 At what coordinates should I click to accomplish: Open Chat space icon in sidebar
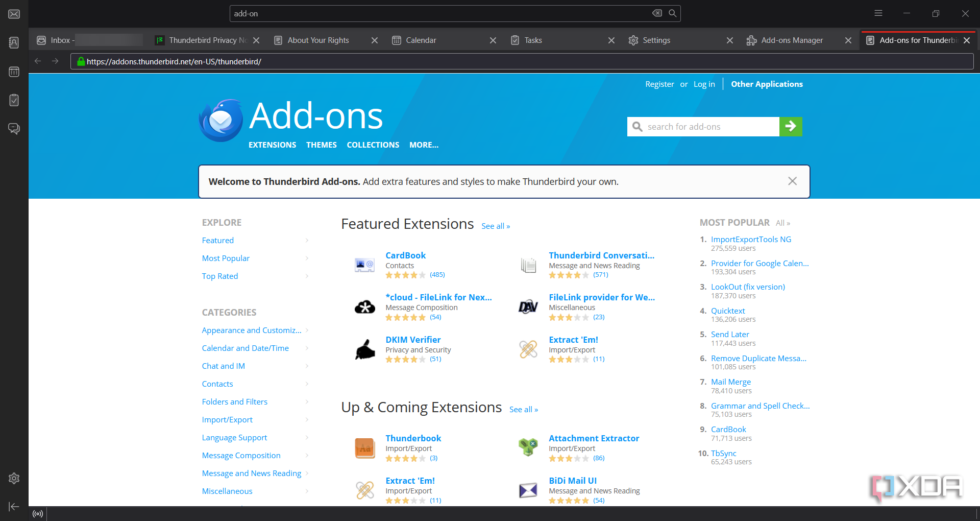14,129
